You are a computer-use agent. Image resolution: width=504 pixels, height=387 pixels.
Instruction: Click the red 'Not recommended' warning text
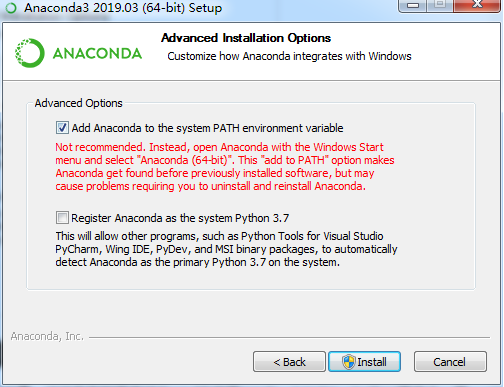point(225,167)
